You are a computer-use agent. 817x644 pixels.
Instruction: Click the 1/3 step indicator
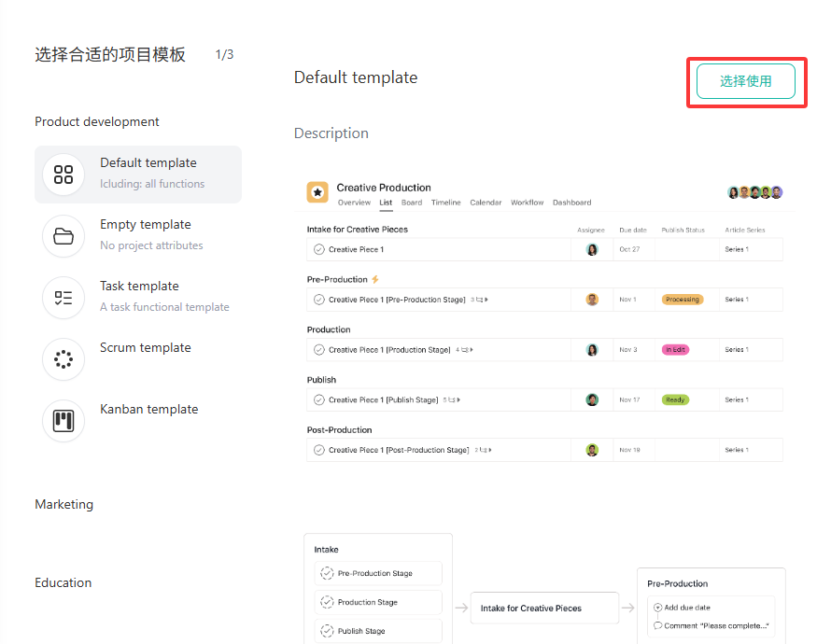click(224, 55)
